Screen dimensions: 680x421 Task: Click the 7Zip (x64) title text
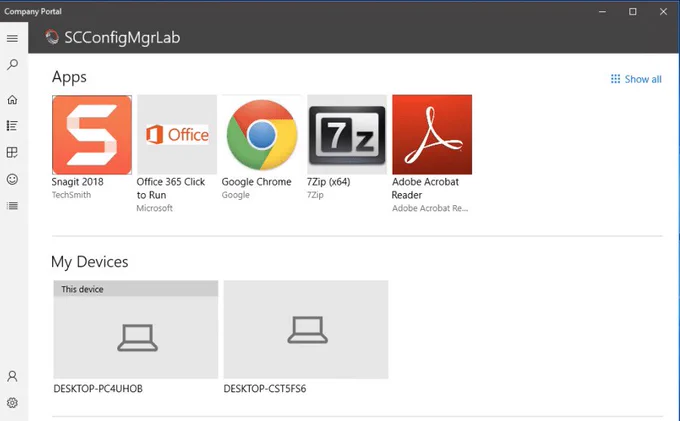328,182
